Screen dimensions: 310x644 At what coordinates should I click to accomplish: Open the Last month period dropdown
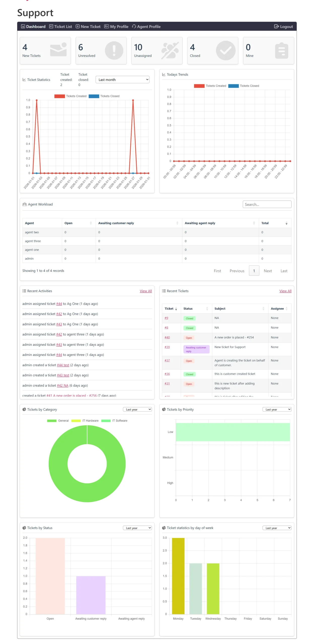[122, 80]
